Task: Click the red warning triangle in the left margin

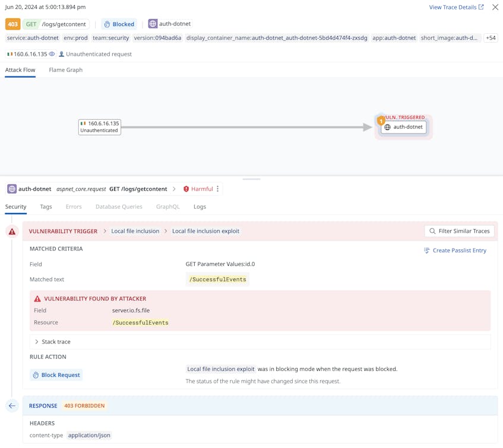Action: 11,231
